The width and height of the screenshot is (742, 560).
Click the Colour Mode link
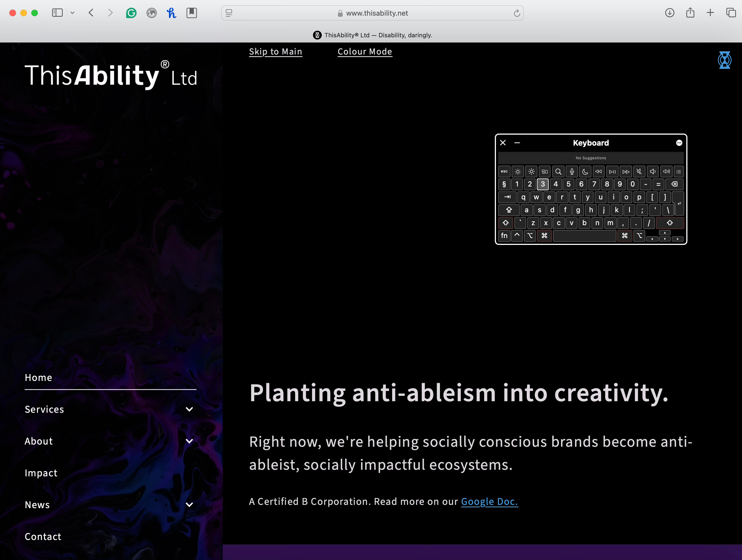(x=365, y=52)
